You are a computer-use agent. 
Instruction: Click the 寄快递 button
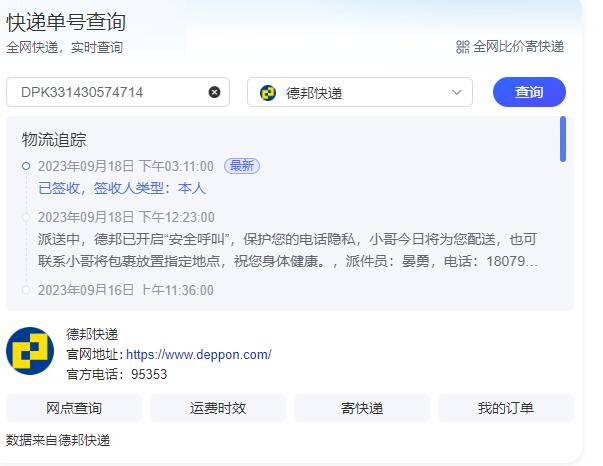pos(362,408)
